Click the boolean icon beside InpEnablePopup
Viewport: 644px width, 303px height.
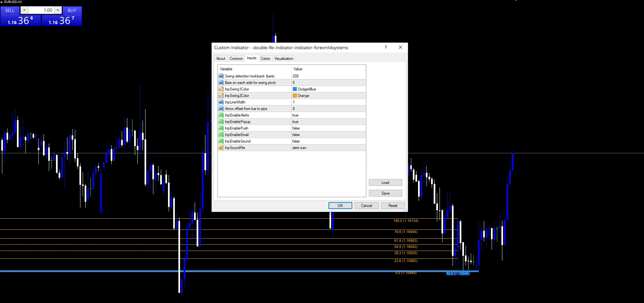click(x=221, y=122)
